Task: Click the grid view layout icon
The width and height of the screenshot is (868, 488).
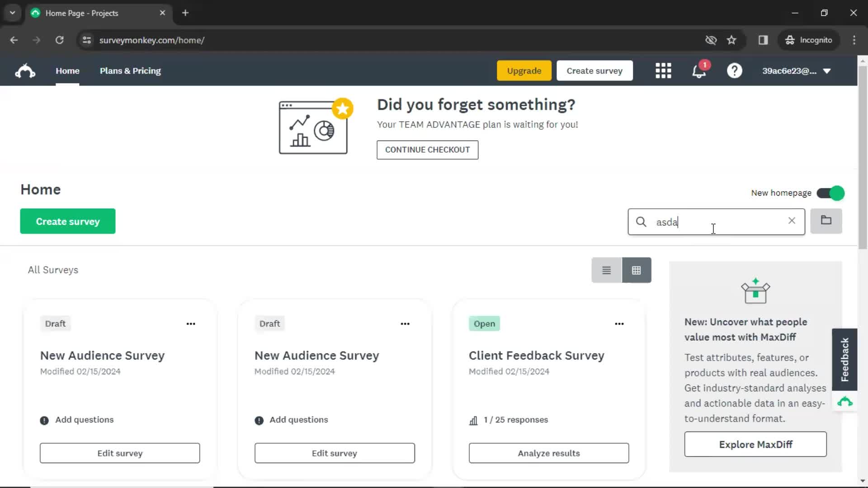Action: point(636,269)
